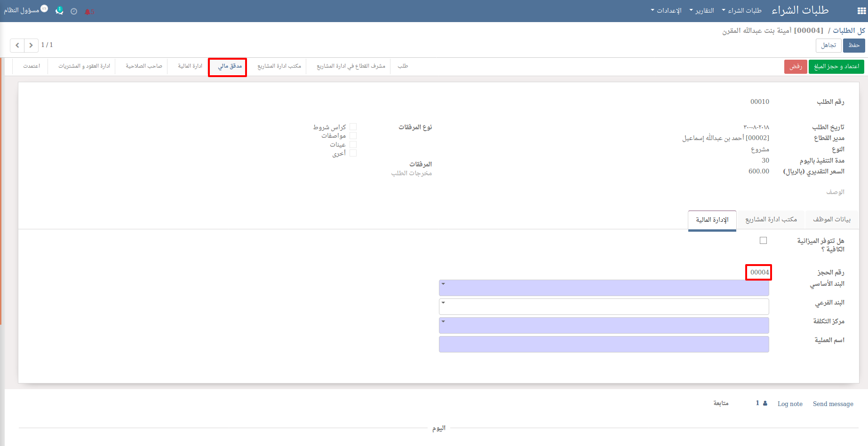
Task: Expand the البند الأساسي dropdown
Action: (604, 288)
